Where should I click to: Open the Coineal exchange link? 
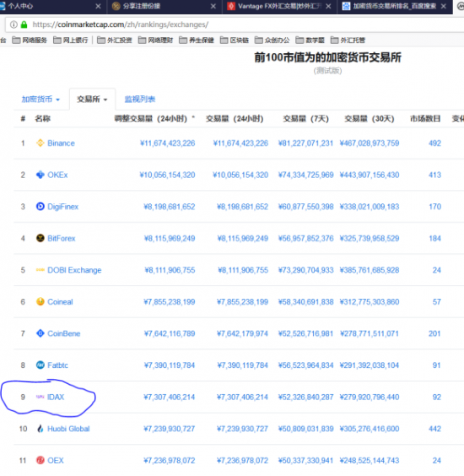pyautogui.click(x=60, y=302)
